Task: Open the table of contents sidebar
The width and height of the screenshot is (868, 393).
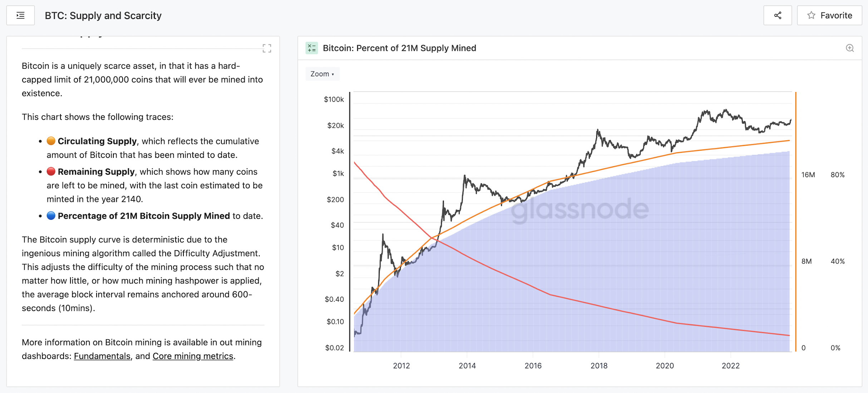Action: tap(20, 15)
